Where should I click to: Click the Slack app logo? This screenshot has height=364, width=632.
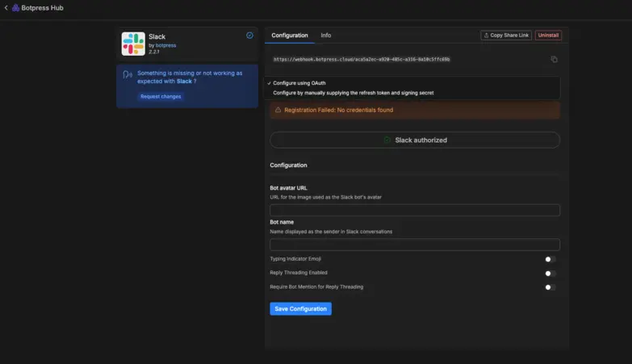(133, 44)
